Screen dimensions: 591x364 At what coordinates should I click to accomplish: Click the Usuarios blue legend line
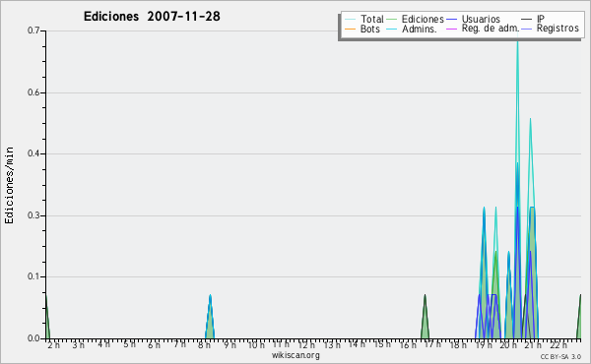[x=451, y=20]
